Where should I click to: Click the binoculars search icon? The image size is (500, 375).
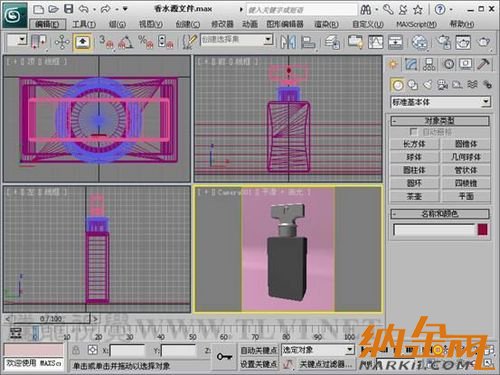[366, 10]
